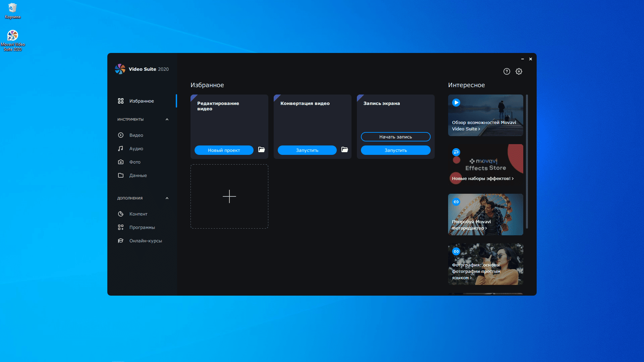Click the empty add-favorite dashed tile

229,196
